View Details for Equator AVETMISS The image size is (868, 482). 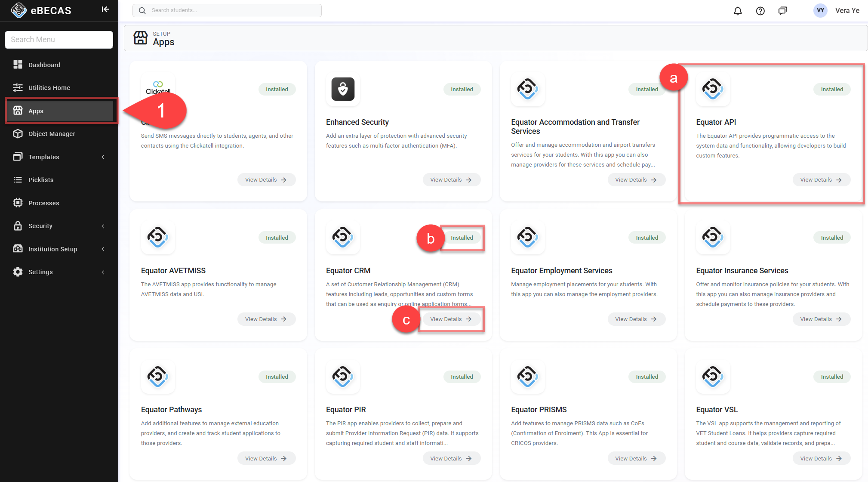[266, 319]
